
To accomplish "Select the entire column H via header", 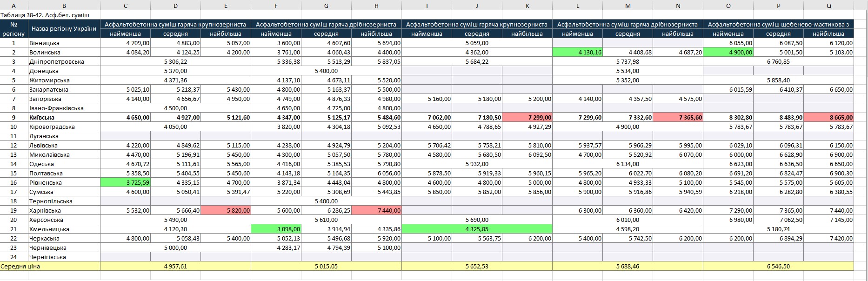I will 376,6.
